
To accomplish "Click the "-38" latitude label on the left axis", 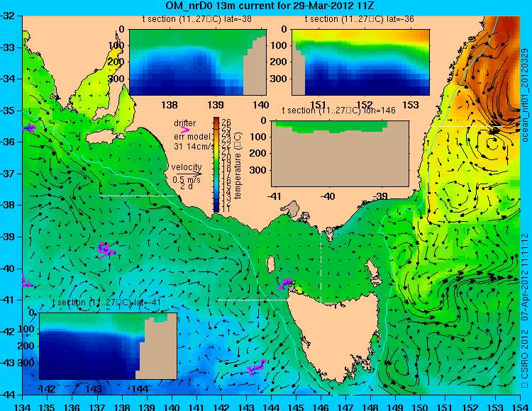I will coord(8,205).
